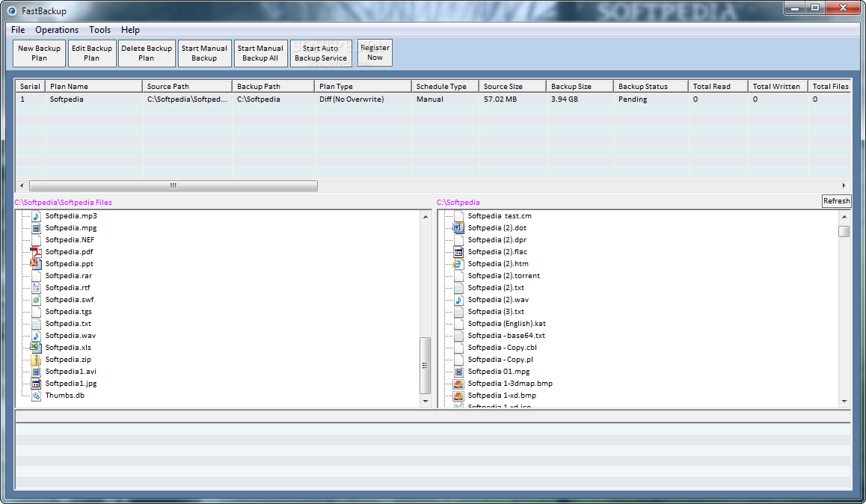
Task: Click source file list scroll down arrow
Action: click(x=426, y=402)
